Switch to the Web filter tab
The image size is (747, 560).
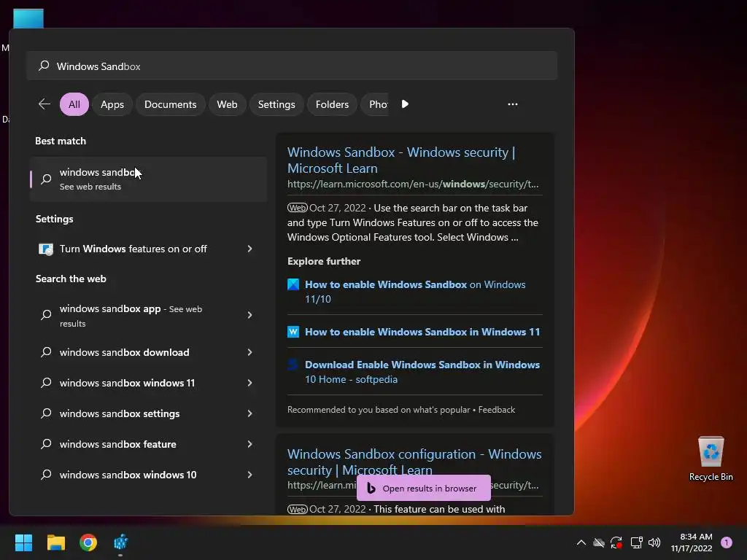228,104
